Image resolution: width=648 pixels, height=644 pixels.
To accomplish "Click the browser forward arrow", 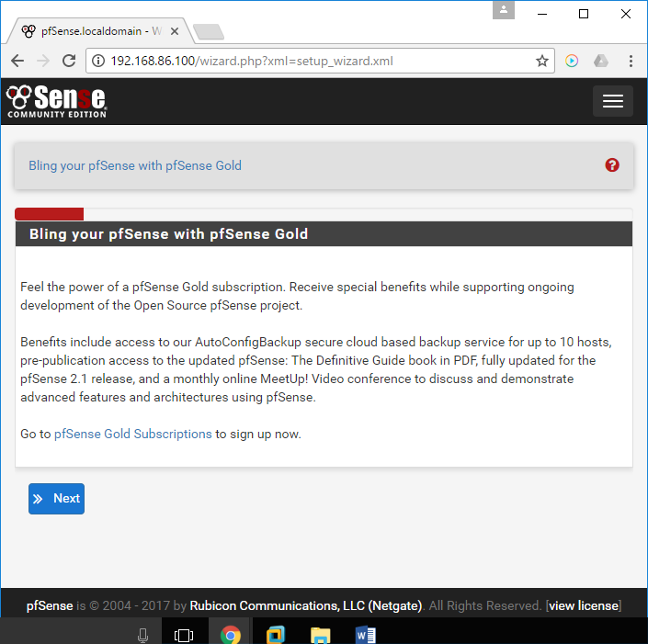I will click(x=43, y=62).
